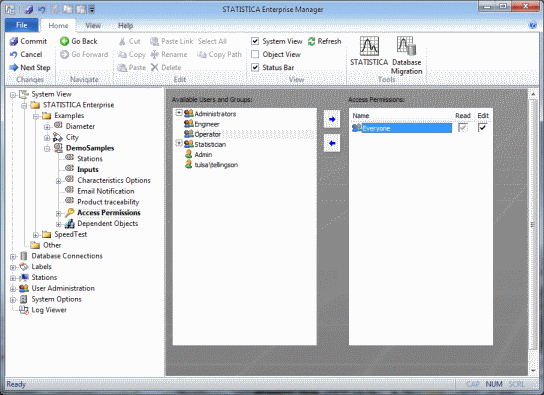544x395 pixels.
Task: Toggle Edit permission for Everyone
Action: pos(482,128)
